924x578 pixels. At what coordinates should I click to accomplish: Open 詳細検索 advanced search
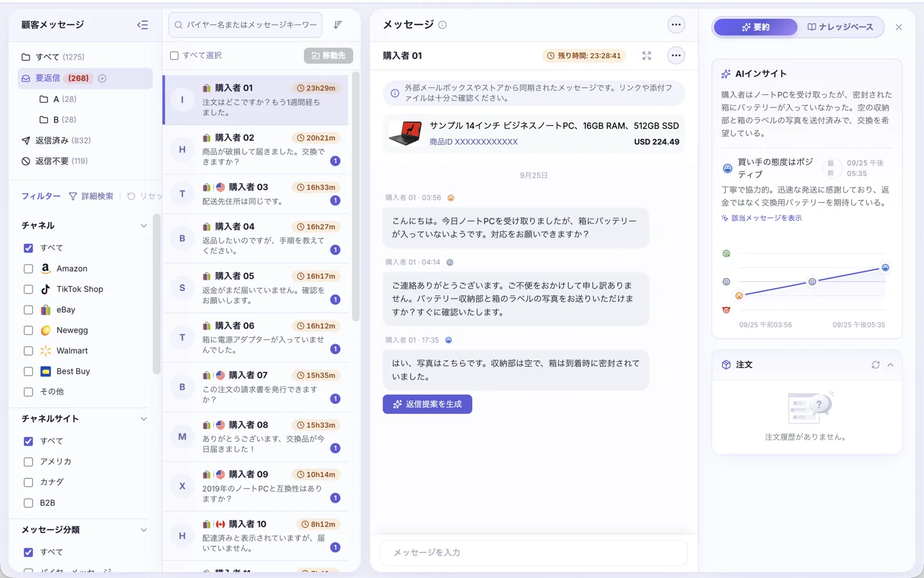click(90, 196)
